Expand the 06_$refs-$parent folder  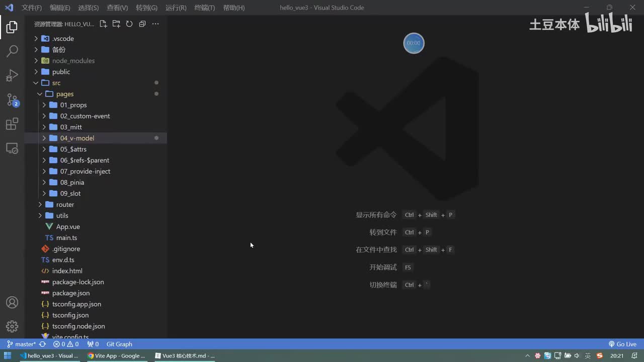96,160
